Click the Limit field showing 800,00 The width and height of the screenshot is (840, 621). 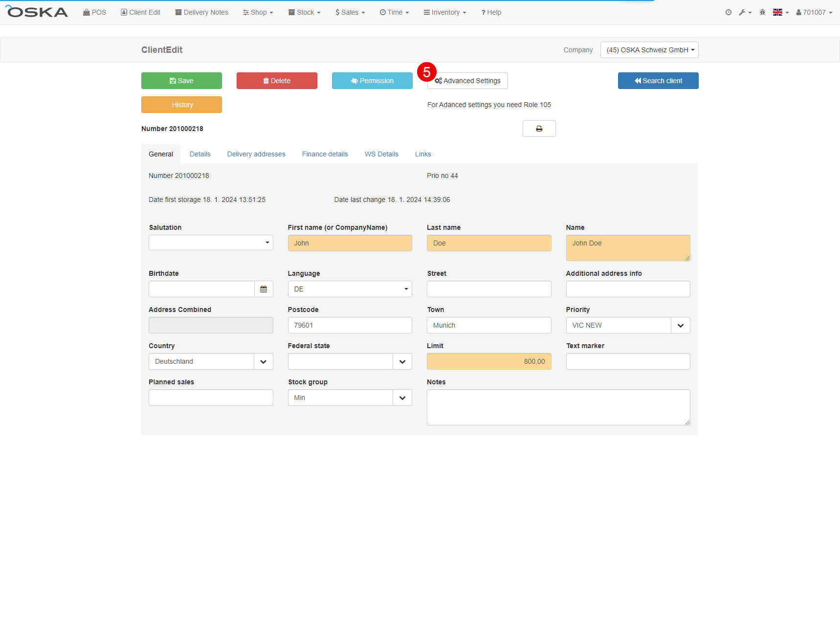pos(489,361)
